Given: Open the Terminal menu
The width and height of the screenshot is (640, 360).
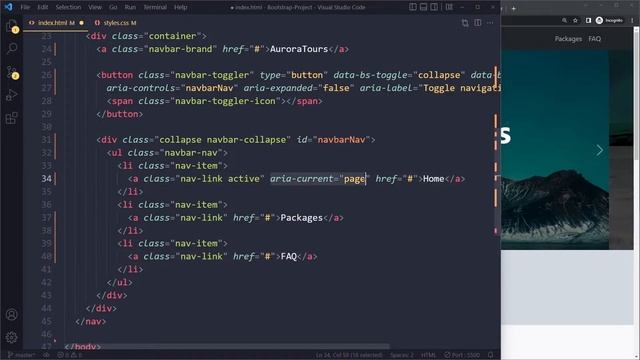Looking at the screenshot, I should click(155, 7).
